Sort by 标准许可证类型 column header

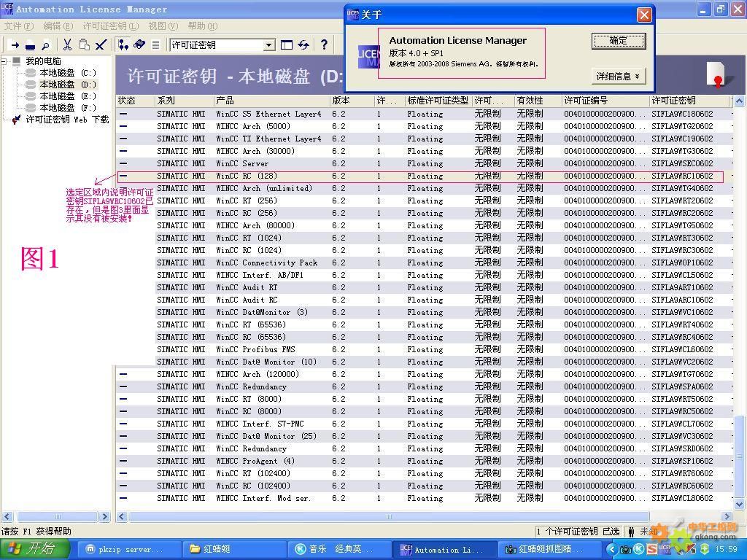pos(438,101)
